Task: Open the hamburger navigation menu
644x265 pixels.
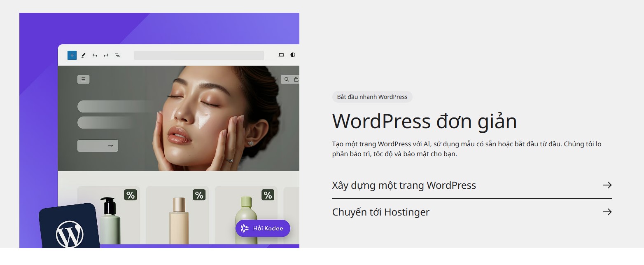Action: tap(83, 79)
